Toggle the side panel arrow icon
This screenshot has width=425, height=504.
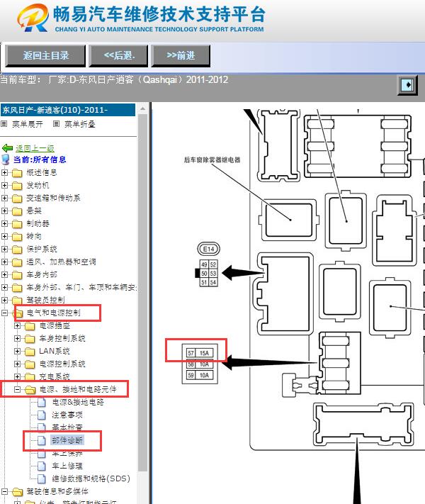pyautogui.click(x=408, y=85)
